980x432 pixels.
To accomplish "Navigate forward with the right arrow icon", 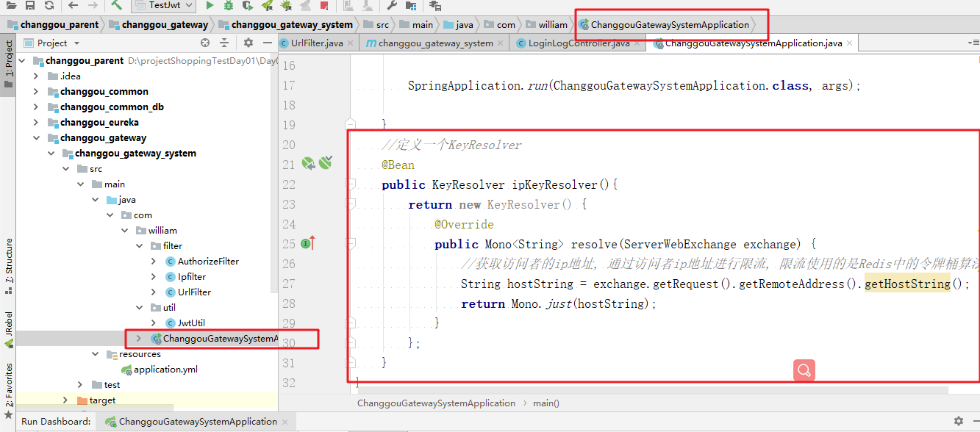I will (93, 5).
